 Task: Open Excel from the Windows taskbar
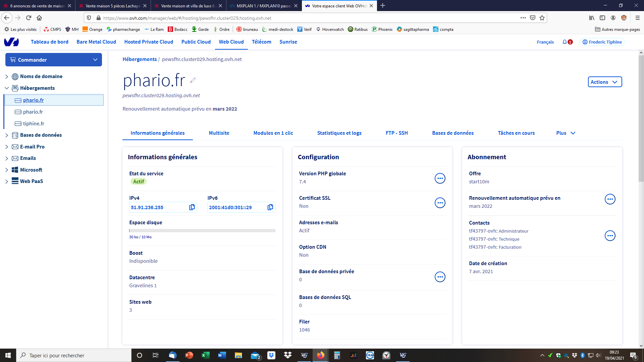(205, 355)
